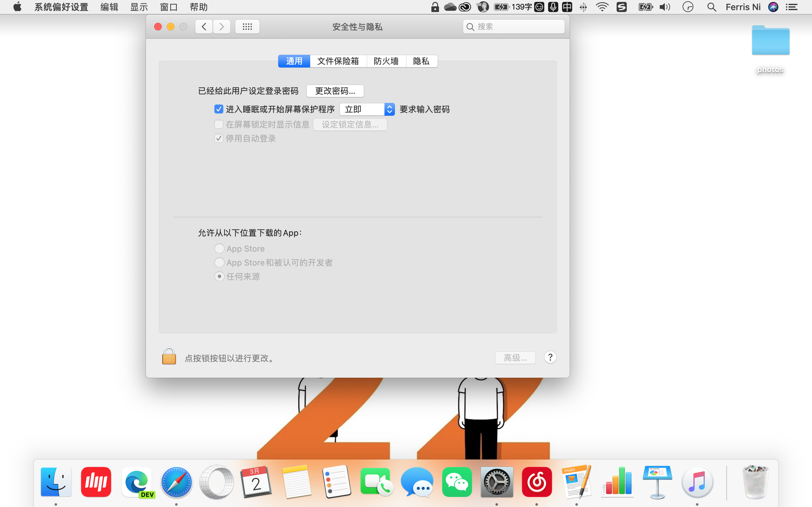Click the 更改密码 button
The image size is (812, 507).
[x=335, y=91]
